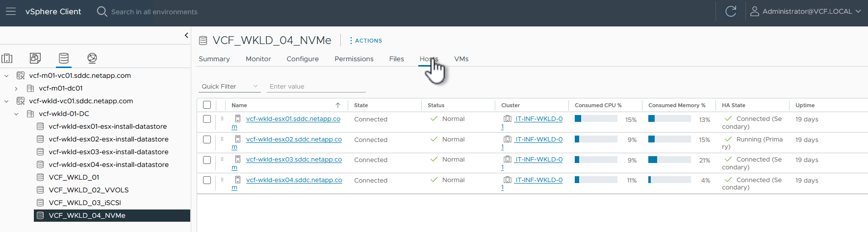The width and height of the screenshot is (868, 232).
Task: Toggle the select-all hosts checkbox
Action: (x=207, y=105)
